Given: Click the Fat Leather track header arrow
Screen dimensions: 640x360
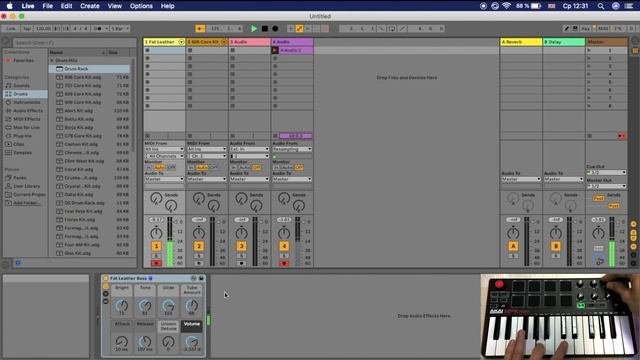Looking at the screenshot, I should 181,42.
